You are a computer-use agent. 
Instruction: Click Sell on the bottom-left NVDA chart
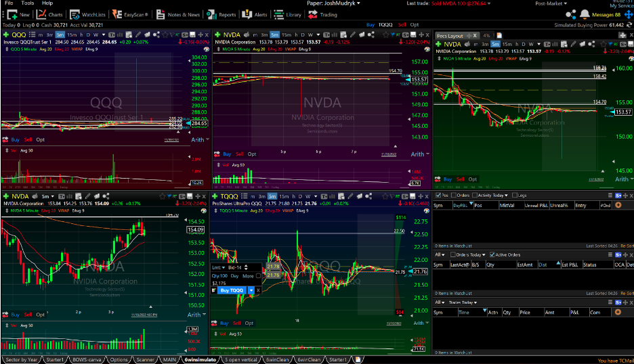[28, 315]
